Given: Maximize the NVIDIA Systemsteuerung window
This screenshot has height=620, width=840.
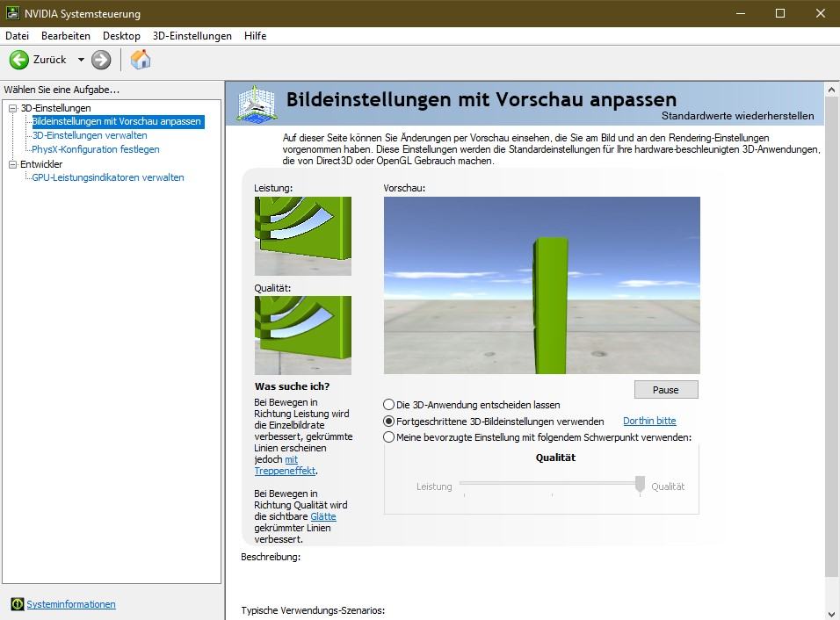Looking at the screenshot, I should pos(780,13).
